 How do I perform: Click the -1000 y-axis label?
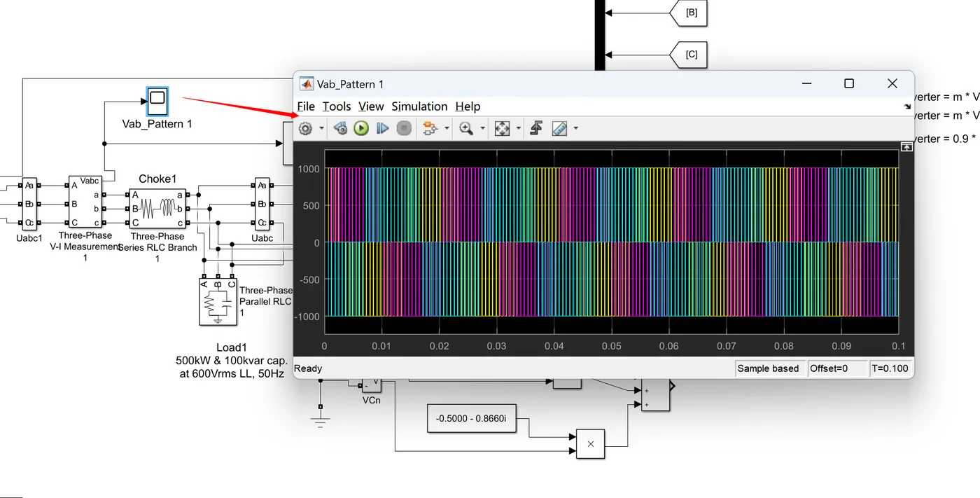click(307, 317)
